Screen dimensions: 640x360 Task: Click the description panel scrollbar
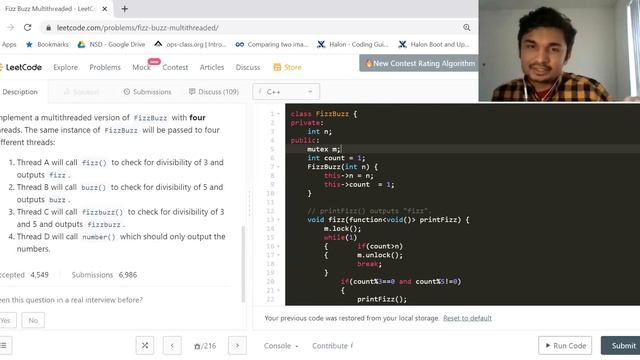[243, 264]
